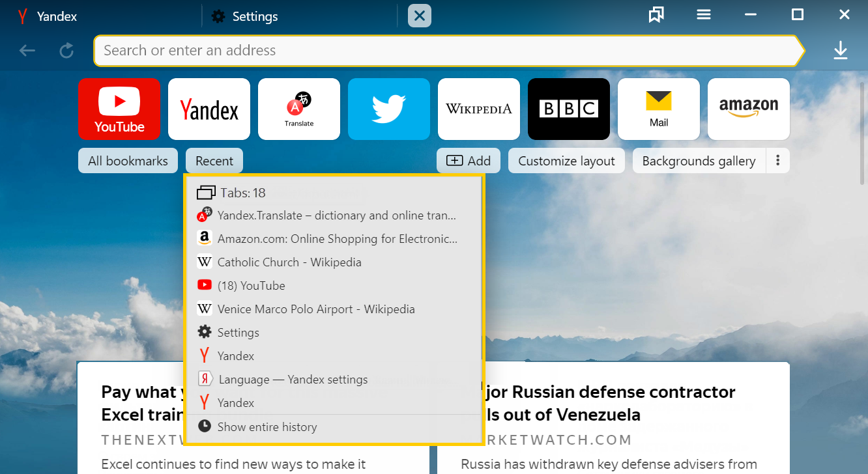This screenshot has height=474, width=868.
Task: Open Amazon.com recent entry
Action: pyautogui.click(x=333, y=239)
